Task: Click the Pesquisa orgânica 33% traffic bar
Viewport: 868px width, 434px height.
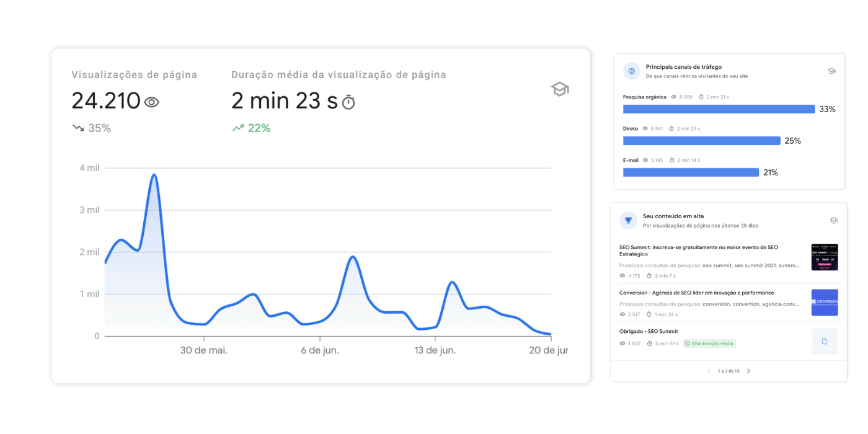Action: (x=719, y=108)
